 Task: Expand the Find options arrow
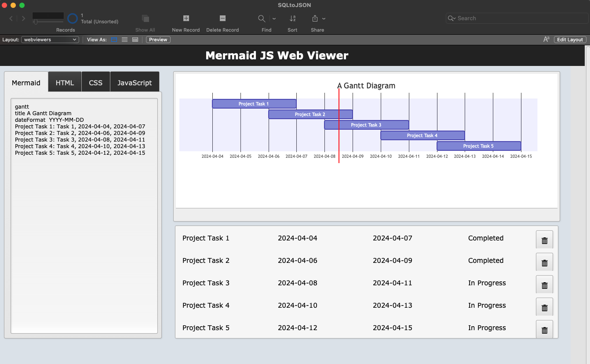(274, 18)
